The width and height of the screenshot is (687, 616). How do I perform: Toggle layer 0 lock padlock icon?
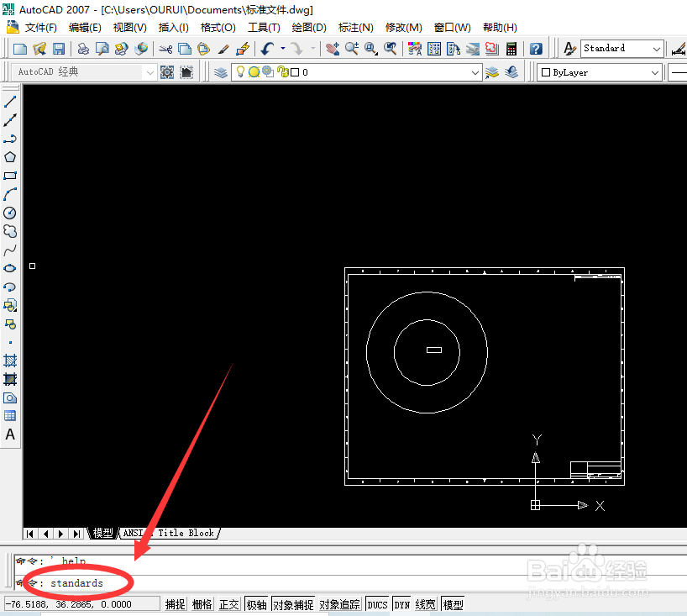283,72
